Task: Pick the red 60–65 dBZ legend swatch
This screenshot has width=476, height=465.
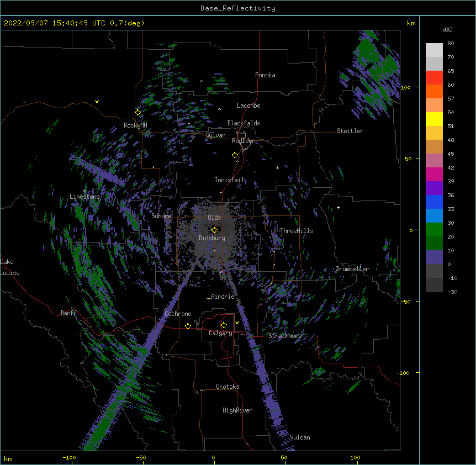Action: pos(434,77)
